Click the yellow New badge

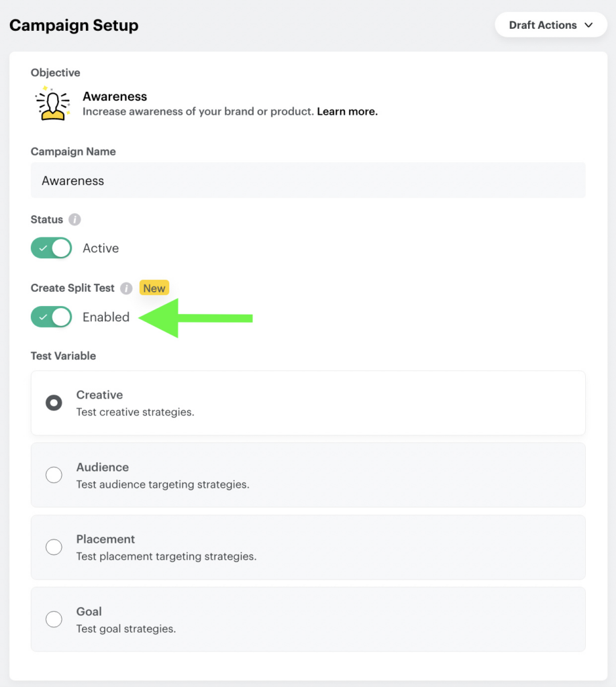click(154, 288)
